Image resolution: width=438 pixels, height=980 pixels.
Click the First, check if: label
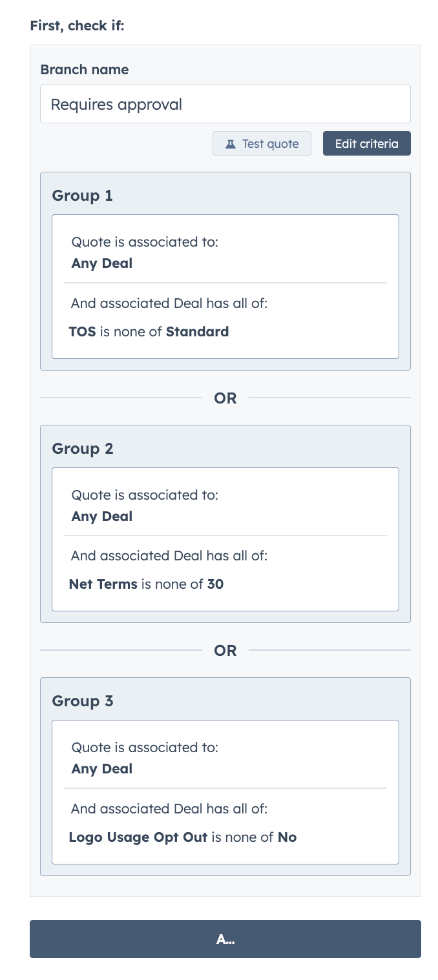(x=77, y=26)
